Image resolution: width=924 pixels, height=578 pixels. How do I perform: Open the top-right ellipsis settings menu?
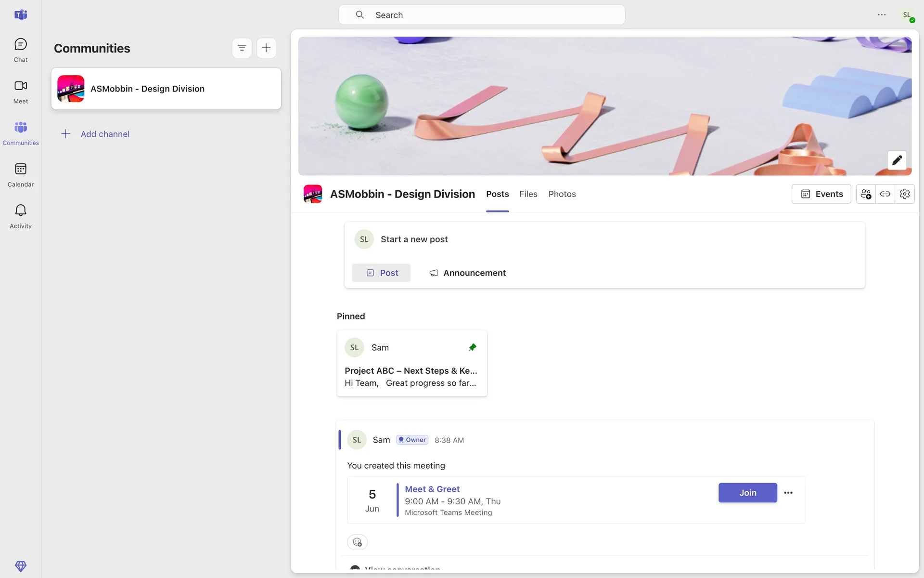coord(882,15)
